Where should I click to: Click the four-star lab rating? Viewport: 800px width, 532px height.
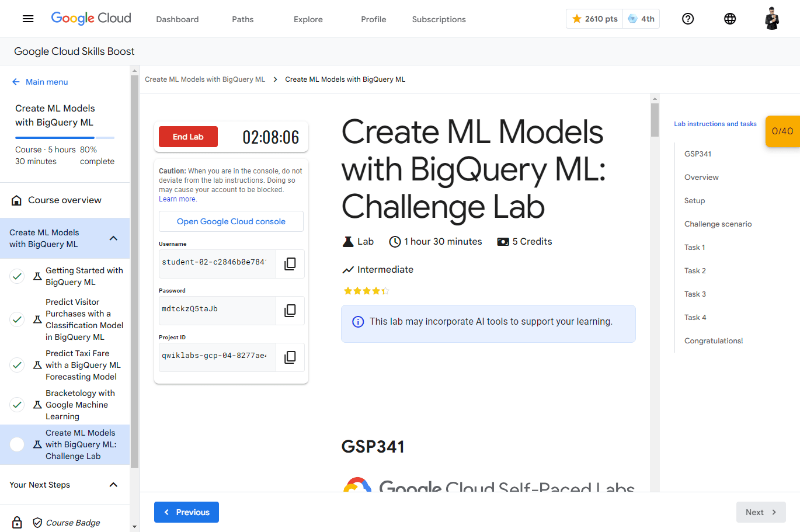[366, 291]
